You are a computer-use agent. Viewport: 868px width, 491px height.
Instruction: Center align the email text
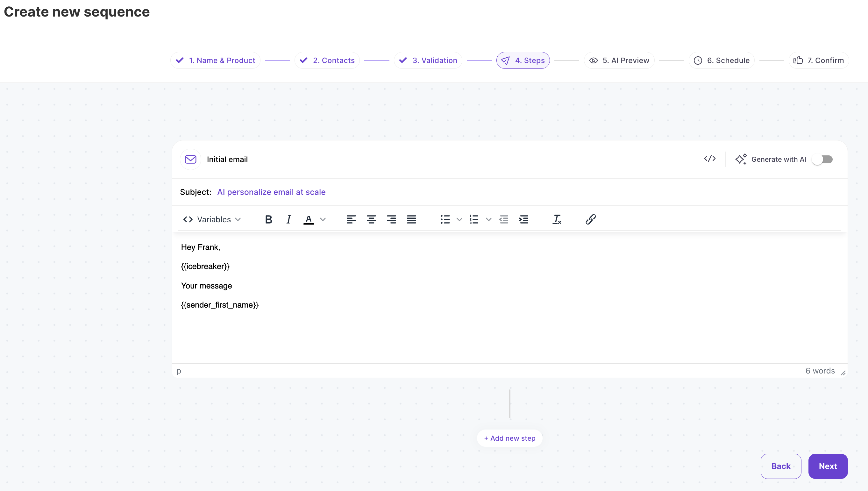pos(371,219)
